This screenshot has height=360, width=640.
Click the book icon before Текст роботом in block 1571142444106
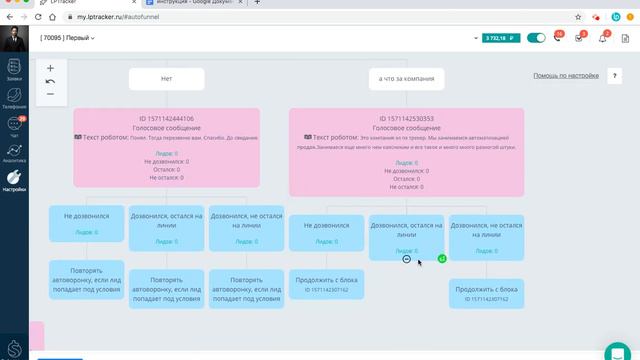tap(78, 137)
